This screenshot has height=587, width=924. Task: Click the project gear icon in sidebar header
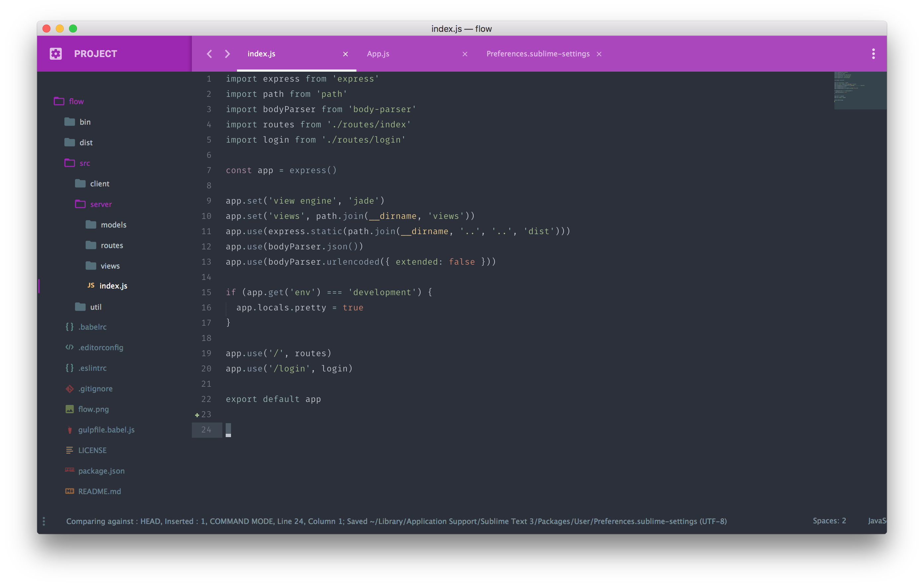coord(56,54)
